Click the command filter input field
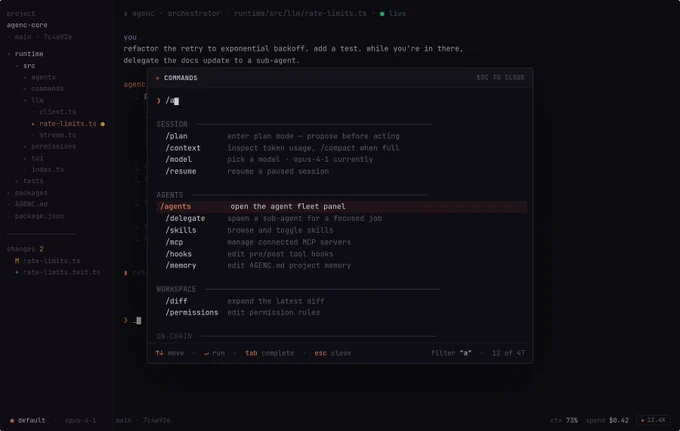 340,101
